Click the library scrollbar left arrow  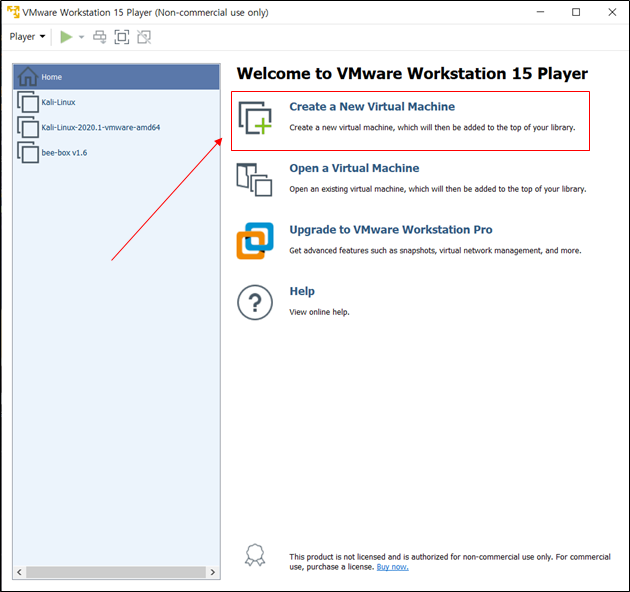pyautogui.click(x=19, y=572)
